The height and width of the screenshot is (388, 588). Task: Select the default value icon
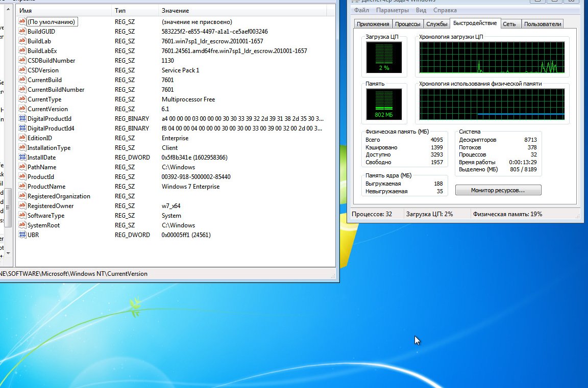pos(22,22)
